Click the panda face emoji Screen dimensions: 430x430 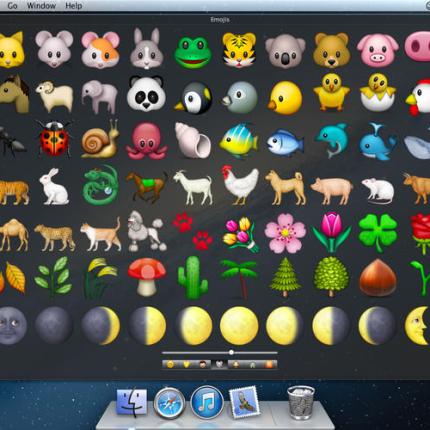[x=146, y=93]
